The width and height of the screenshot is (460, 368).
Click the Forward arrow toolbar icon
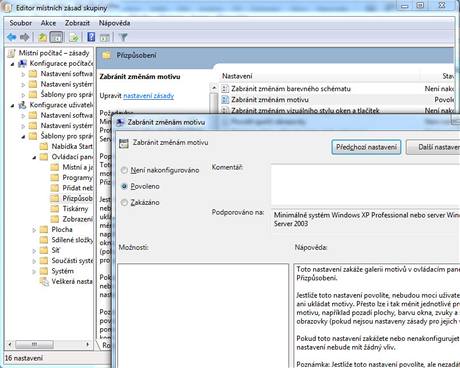tap(24, 37)
